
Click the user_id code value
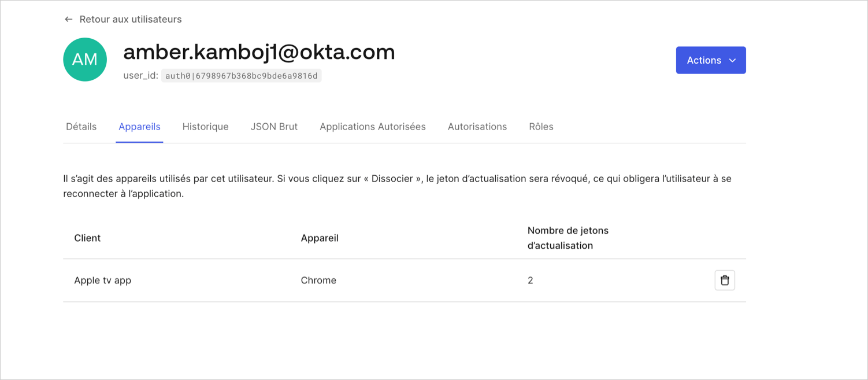coord(241,76)
